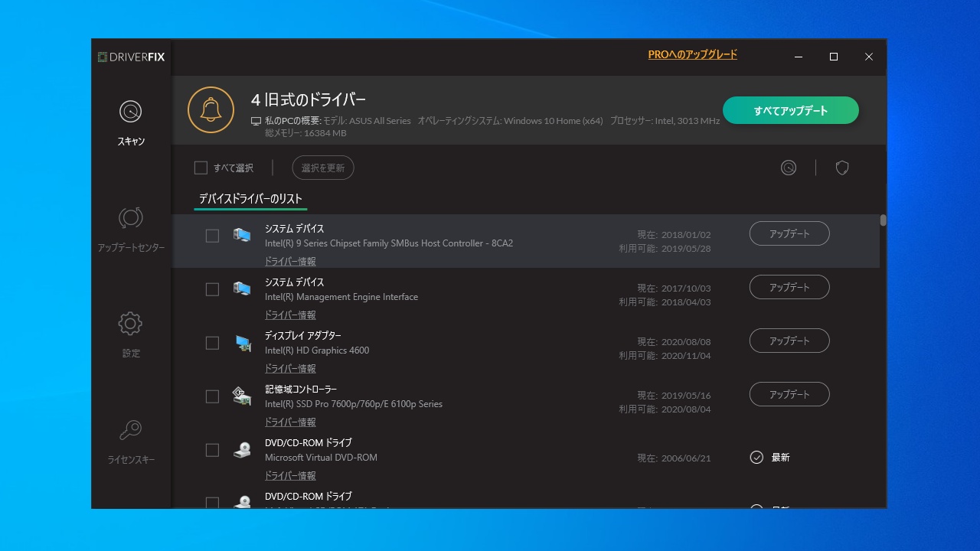Minimize the DriverFix window

(799, 57)
